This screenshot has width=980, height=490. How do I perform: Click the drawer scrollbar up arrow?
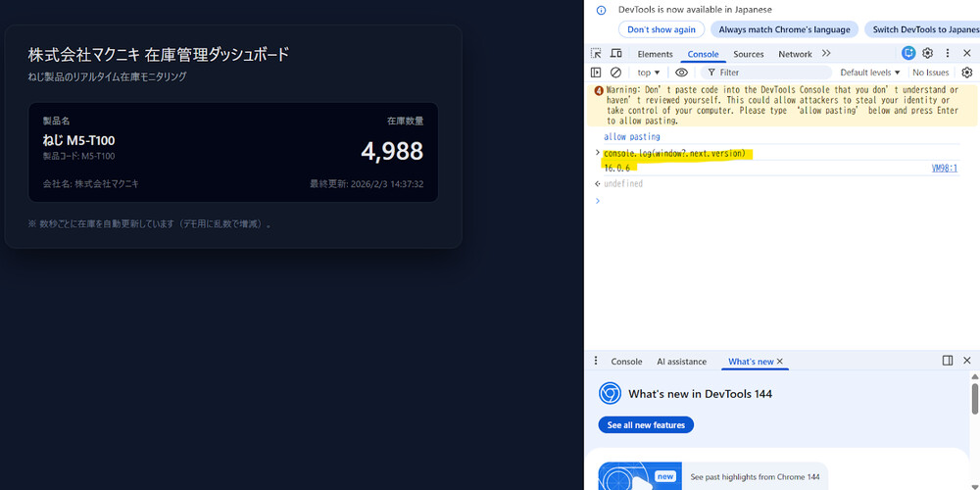(974, 376)
